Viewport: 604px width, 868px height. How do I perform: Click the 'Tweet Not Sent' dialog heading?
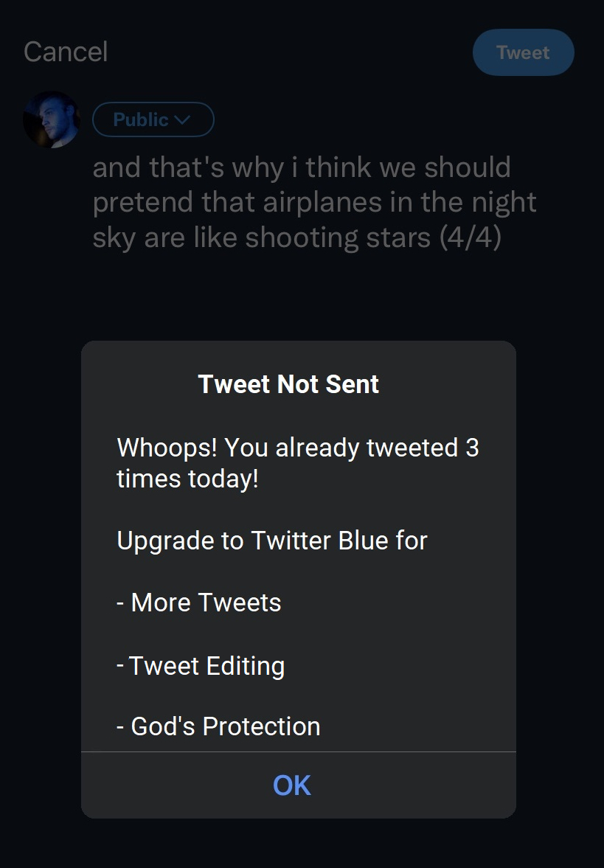coord(288,384)
